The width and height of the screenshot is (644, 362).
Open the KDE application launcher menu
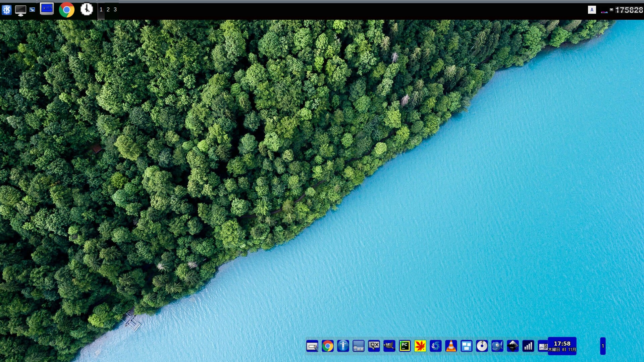(x=6, y=9)
